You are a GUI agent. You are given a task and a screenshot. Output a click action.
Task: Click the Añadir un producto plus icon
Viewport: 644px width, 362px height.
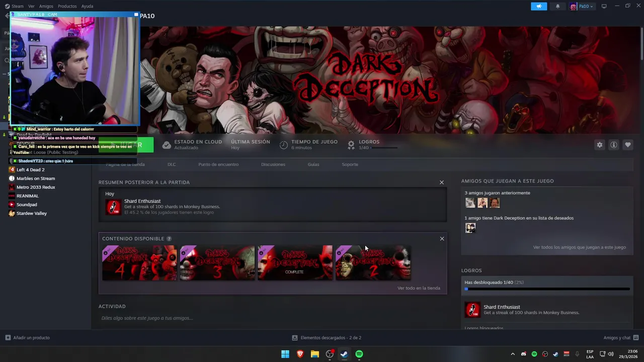pyautogui.click(x=8, y=338)
